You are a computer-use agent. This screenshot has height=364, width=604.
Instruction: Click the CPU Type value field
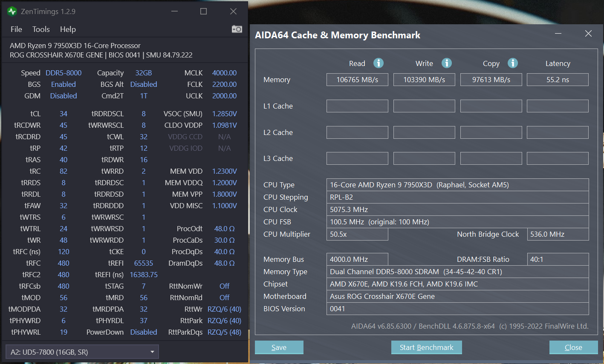click(457, 185)
